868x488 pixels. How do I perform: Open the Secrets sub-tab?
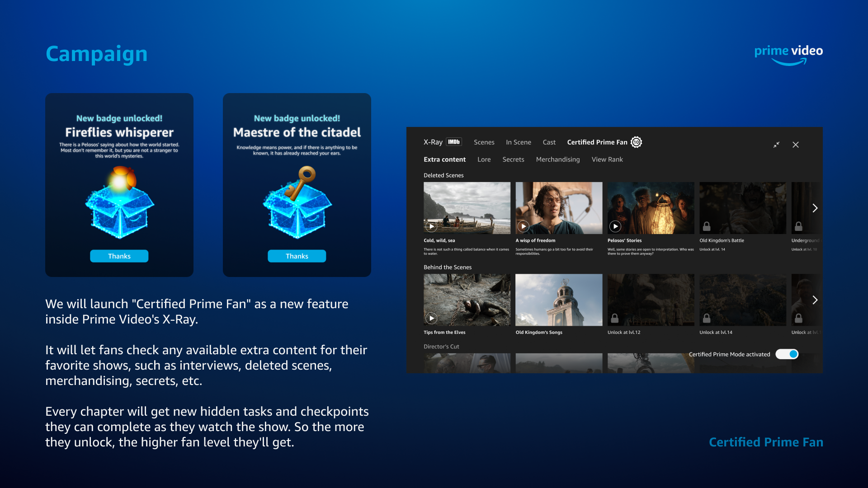(x=513, y=160)
